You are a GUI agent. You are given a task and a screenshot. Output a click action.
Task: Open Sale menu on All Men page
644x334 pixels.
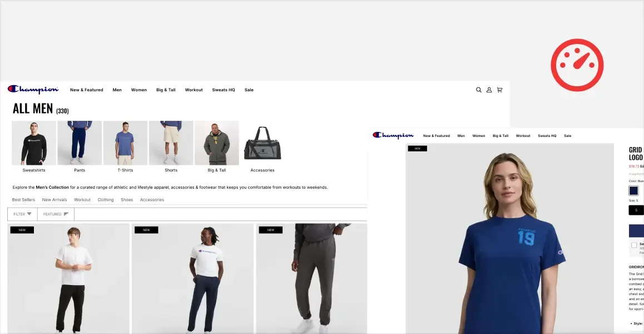249,90
